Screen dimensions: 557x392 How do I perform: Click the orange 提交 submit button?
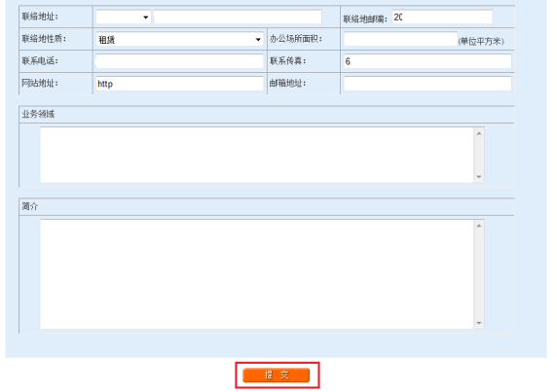276,374
